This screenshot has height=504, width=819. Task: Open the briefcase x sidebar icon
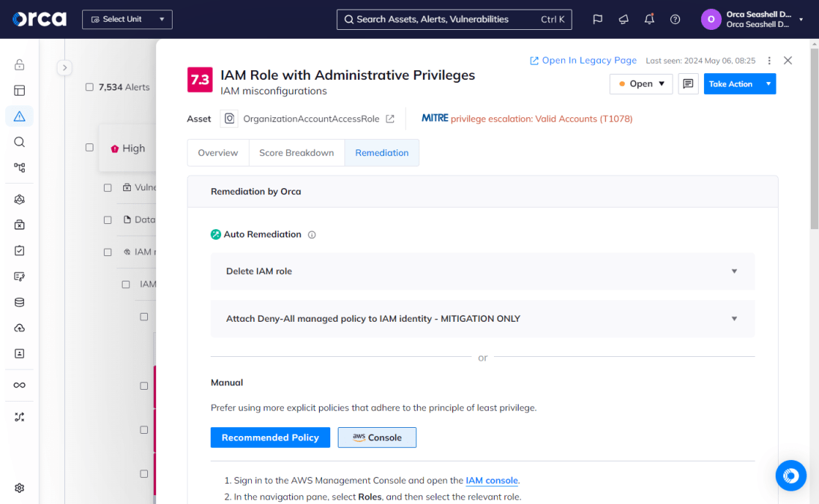click(x=19, y=225)
